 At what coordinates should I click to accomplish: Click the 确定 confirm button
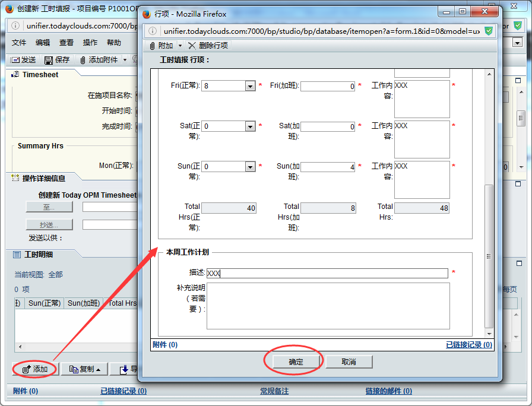296,362
